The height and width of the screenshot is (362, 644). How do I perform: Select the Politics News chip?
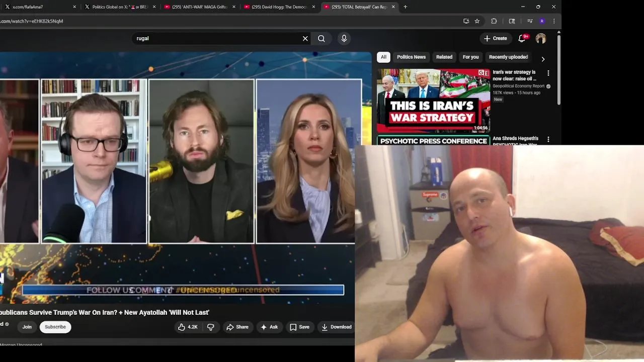pos(411,57)
